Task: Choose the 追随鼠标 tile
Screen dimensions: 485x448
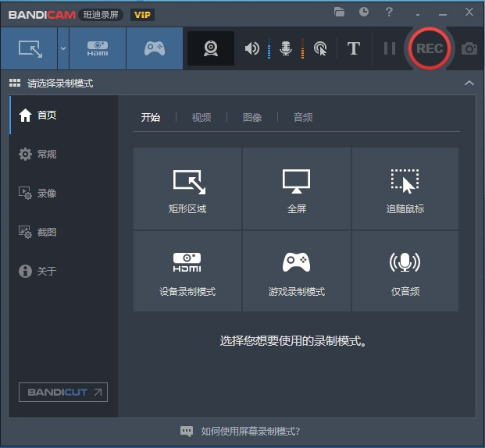Action: coord(405,189)
